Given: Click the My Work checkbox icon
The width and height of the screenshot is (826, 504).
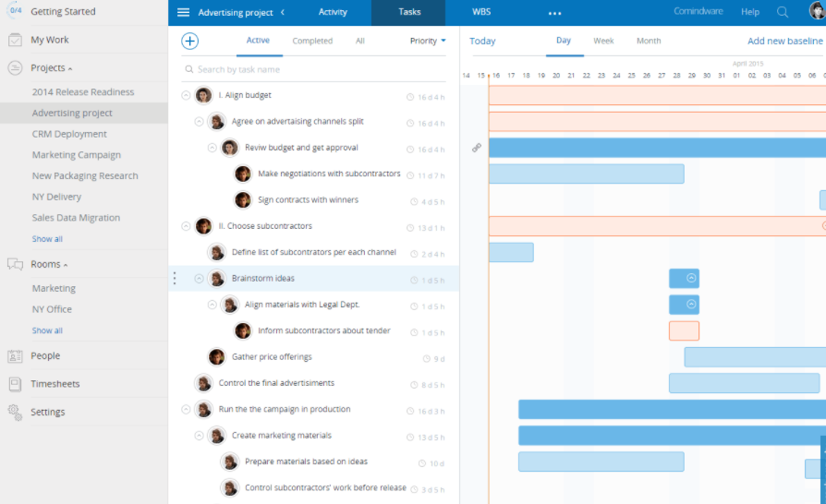Looking at the screenshot, I should pyautogui.click(x=16, y=40).
